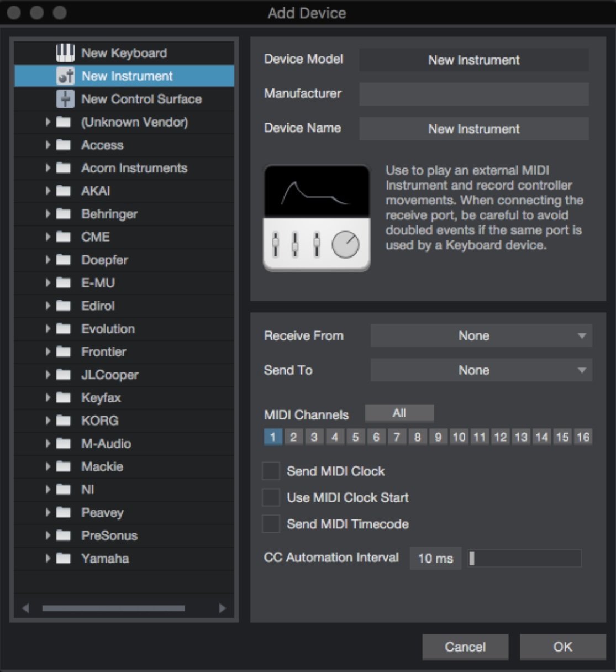The height and width of the screenshot is (672, 616).
Task: Expand the NI folder arrow
Action: (48, 489)
